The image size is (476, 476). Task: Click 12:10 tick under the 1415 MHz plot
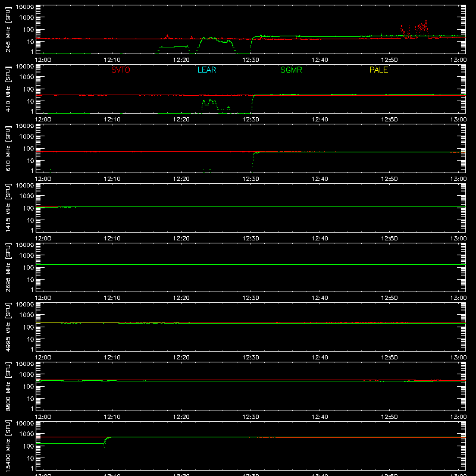point(112,239)
